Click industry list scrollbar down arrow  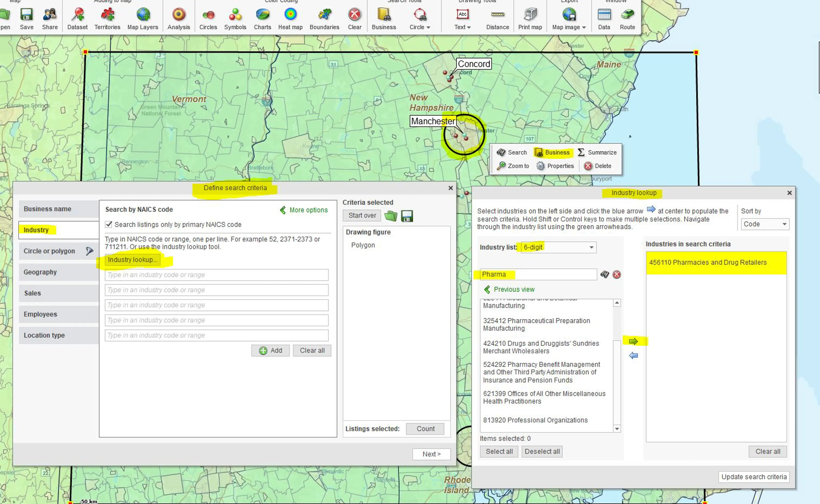point(617,429)
